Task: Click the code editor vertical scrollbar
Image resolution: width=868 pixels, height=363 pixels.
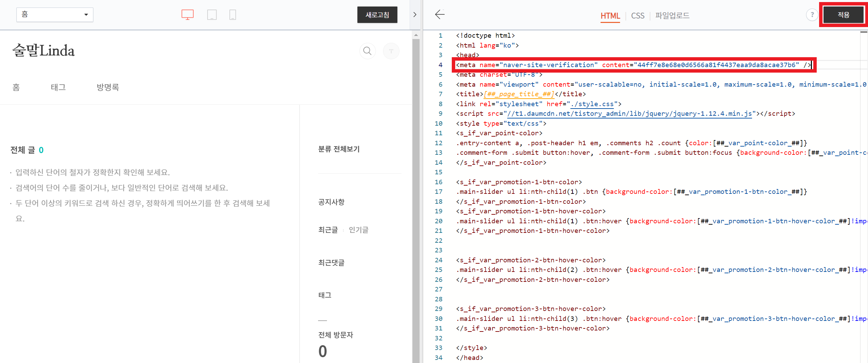Action: pyautogui.click(x=864, y=197)
